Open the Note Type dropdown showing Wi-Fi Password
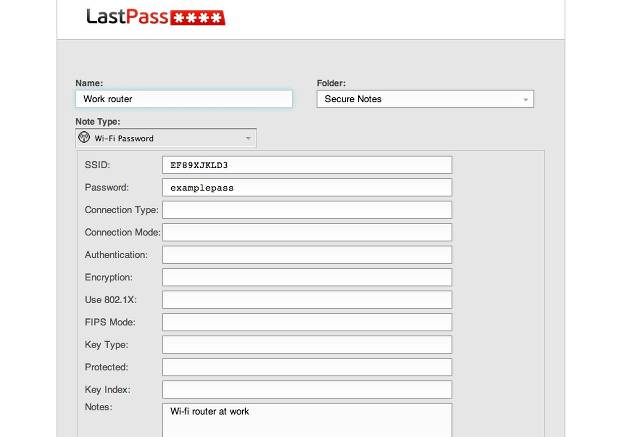Screen dimensions: 640x437 point(166,138)
